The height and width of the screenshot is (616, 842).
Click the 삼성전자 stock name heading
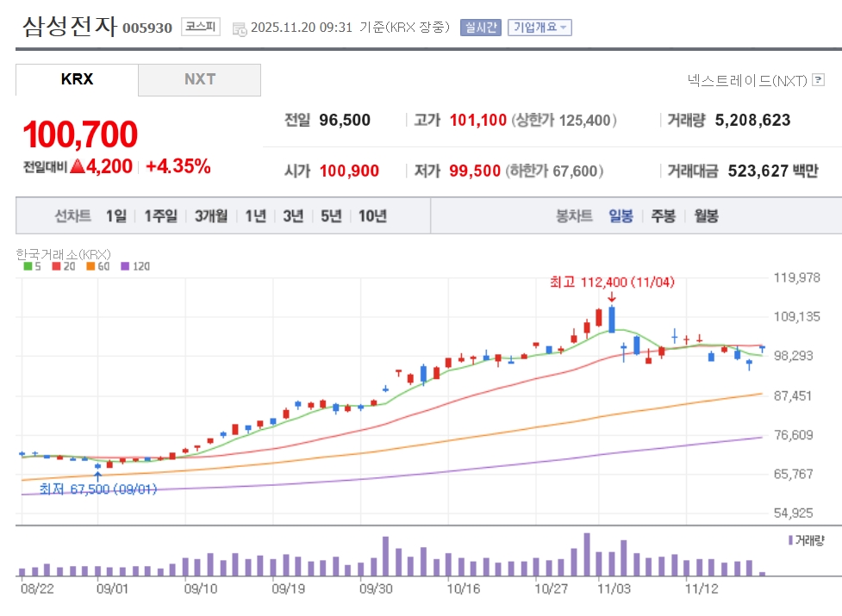point(69,26)
